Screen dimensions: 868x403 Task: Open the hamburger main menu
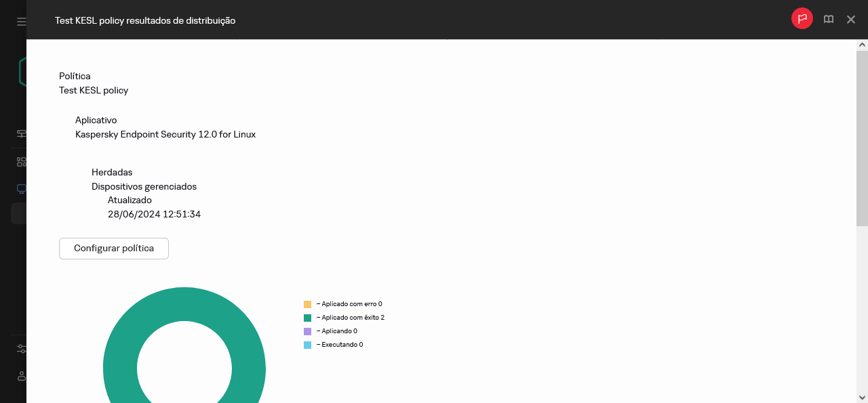[22, 22]
